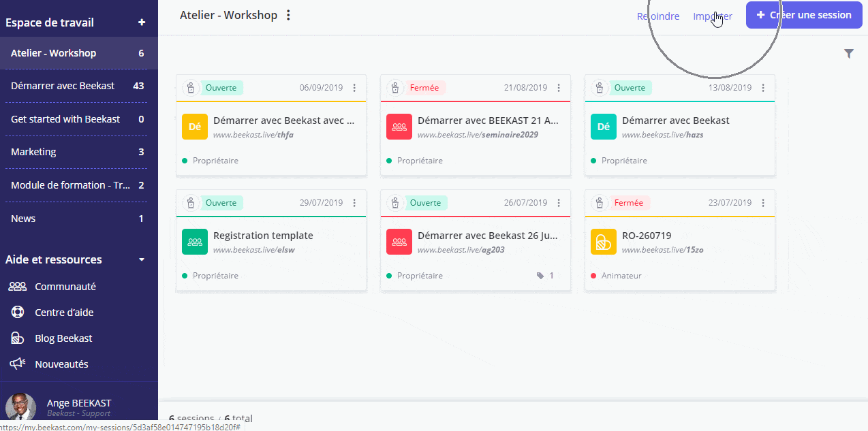Click teal Dé avatar of hazs session

coord(604,127)
